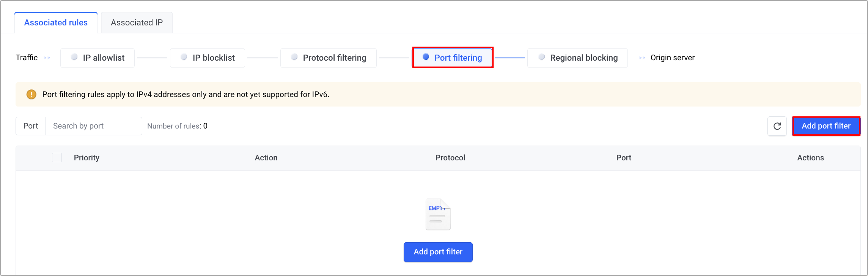Click the Search by port input field
This screenshot has height=276, width=868.
(x=94, y=126)
